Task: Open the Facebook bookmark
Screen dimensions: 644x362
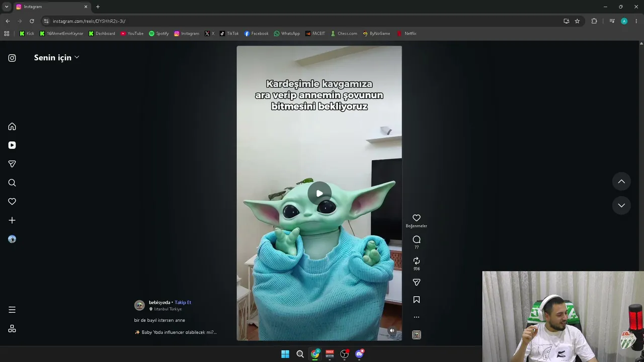Action: coord(256,34)
